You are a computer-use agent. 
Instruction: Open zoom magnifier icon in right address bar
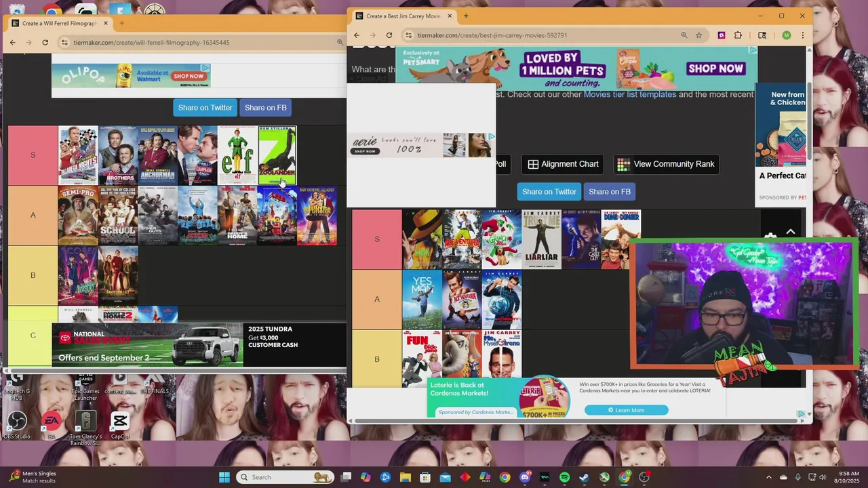[684, 35]
